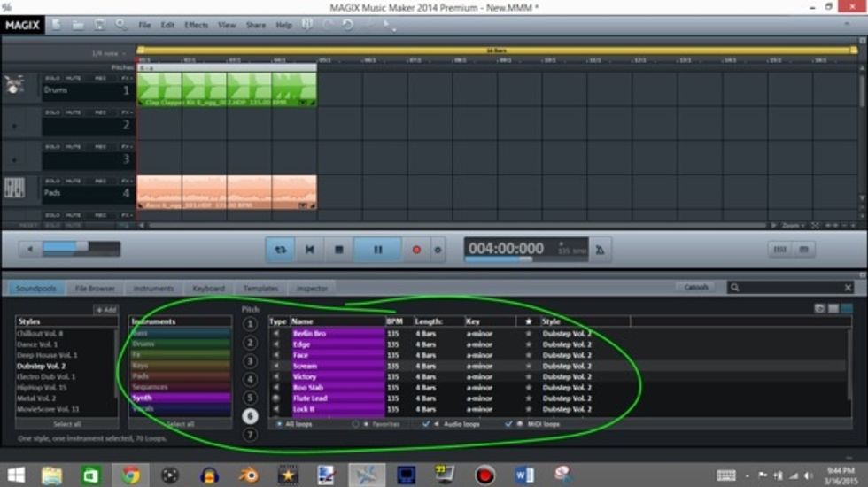Open the Effects menu

[x=196, y=25]
